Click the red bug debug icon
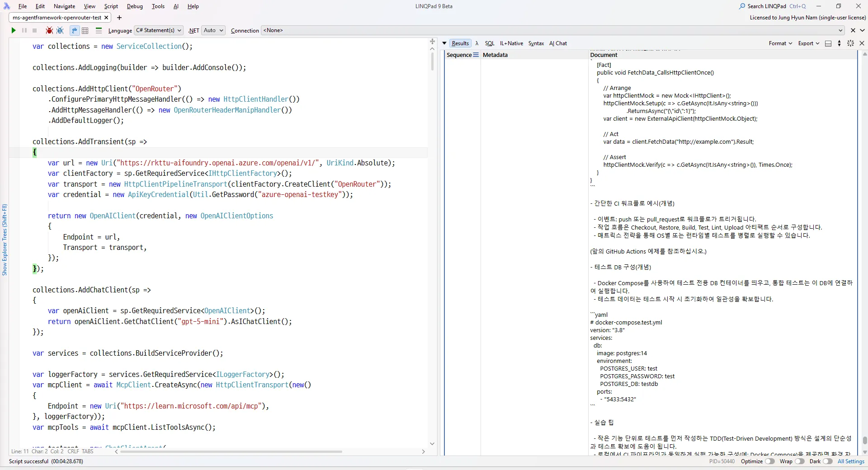The width and height of the screenshot is (868, 470). [x=49, y=30]
